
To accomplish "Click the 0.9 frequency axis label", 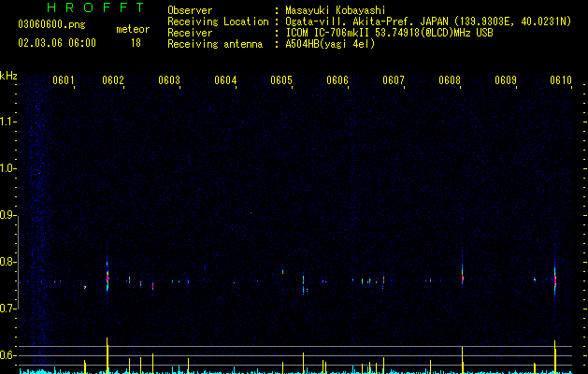I will tap(8, 215).
